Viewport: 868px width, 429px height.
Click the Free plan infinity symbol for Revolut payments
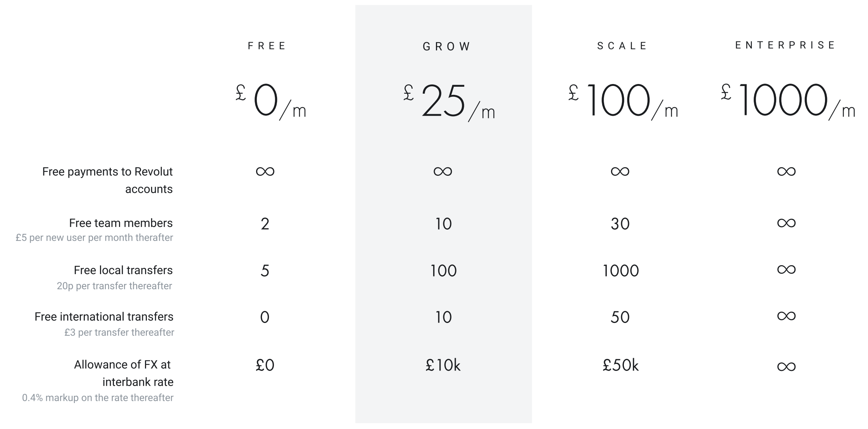(x=265, y=171)
